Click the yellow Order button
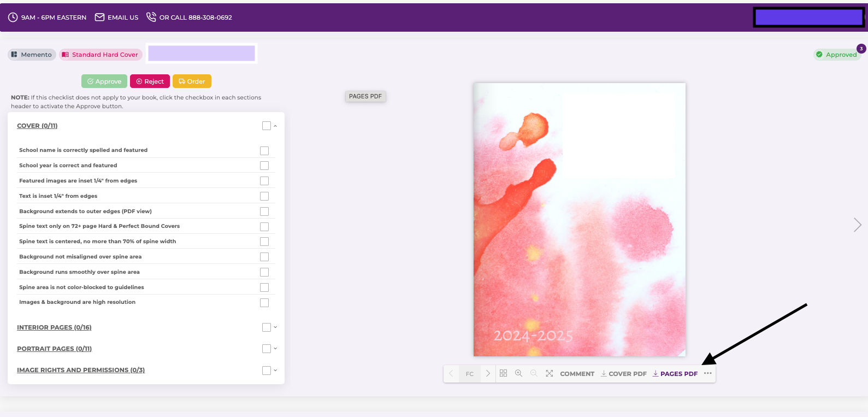 click(x=192, y=81)
